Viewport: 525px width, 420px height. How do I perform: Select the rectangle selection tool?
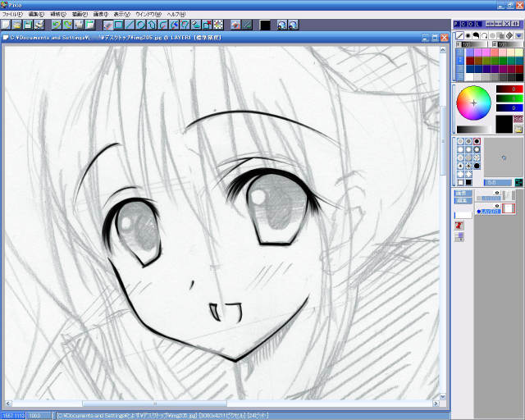tap(119, 25)
